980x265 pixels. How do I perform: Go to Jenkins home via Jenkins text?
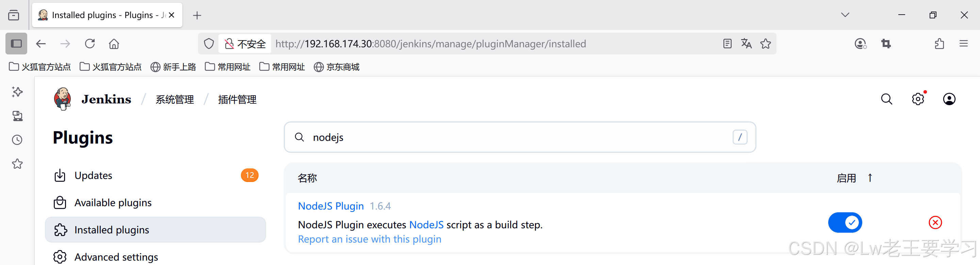(x=106, y=99)
